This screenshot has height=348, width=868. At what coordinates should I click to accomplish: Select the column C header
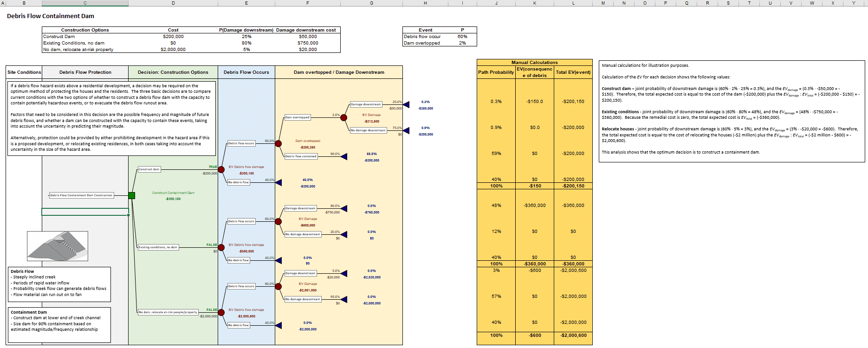pos(85,3)
